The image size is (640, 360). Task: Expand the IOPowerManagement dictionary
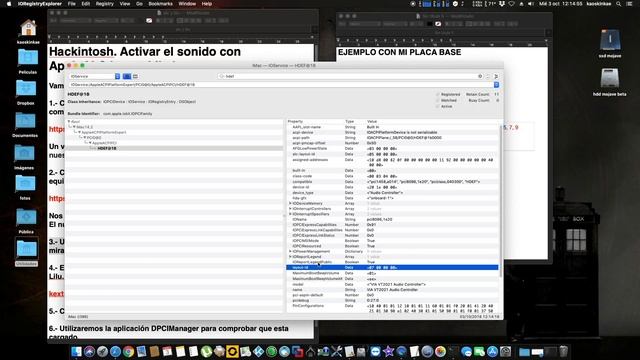290,251
